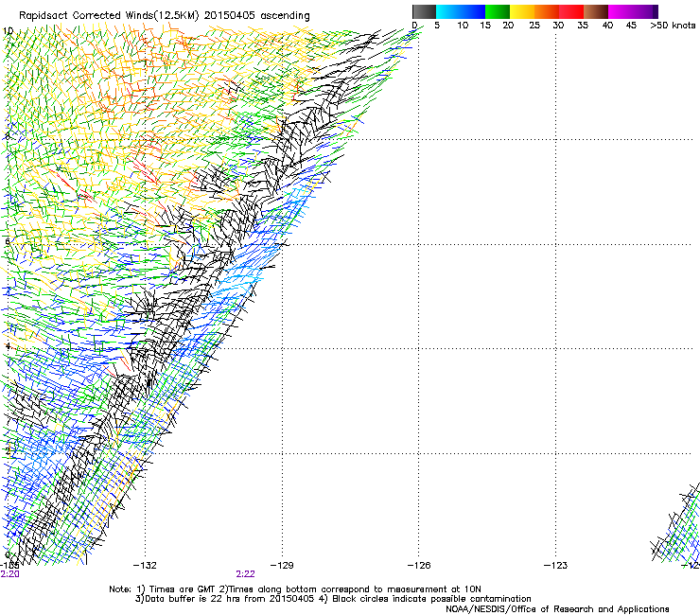700x615 pixels.
Task: Click the 2:20 time stamp
Action: (9, 574)
